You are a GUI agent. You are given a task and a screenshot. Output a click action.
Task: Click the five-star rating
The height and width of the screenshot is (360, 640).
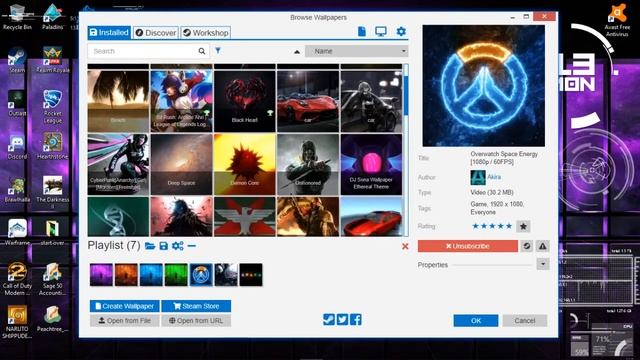[492, 226]
